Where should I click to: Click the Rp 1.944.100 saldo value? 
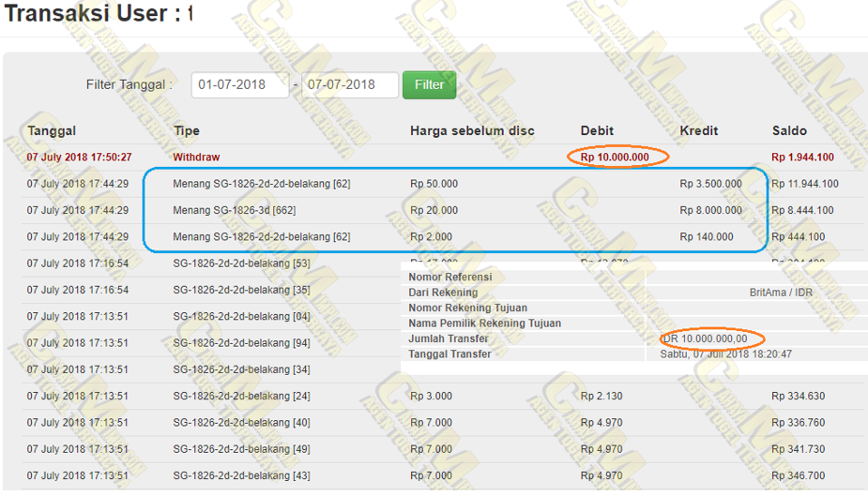[802, 158]
